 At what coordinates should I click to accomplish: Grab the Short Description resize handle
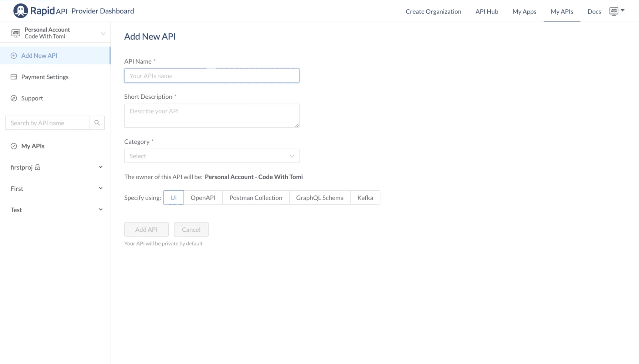click(297, 125)
